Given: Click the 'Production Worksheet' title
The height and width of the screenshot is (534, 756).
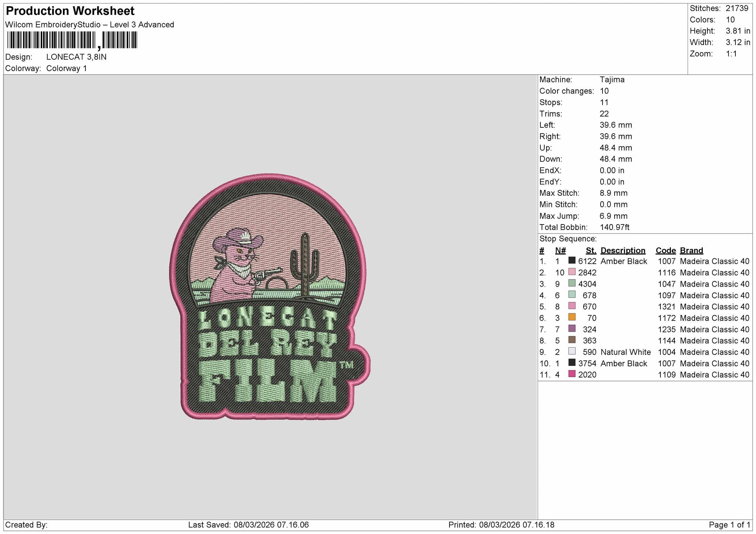Looking at the screenshot, I should (70, 11).
